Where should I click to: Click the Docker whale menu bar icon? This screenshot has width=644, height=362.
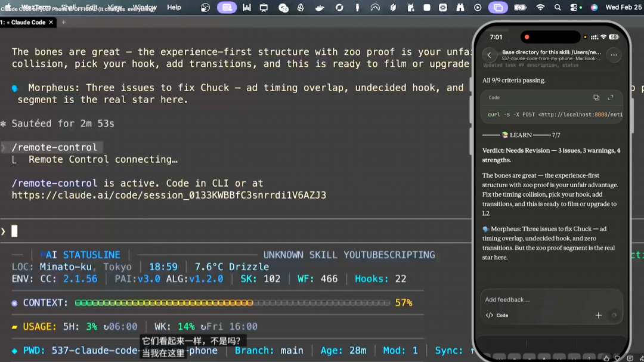320,7
